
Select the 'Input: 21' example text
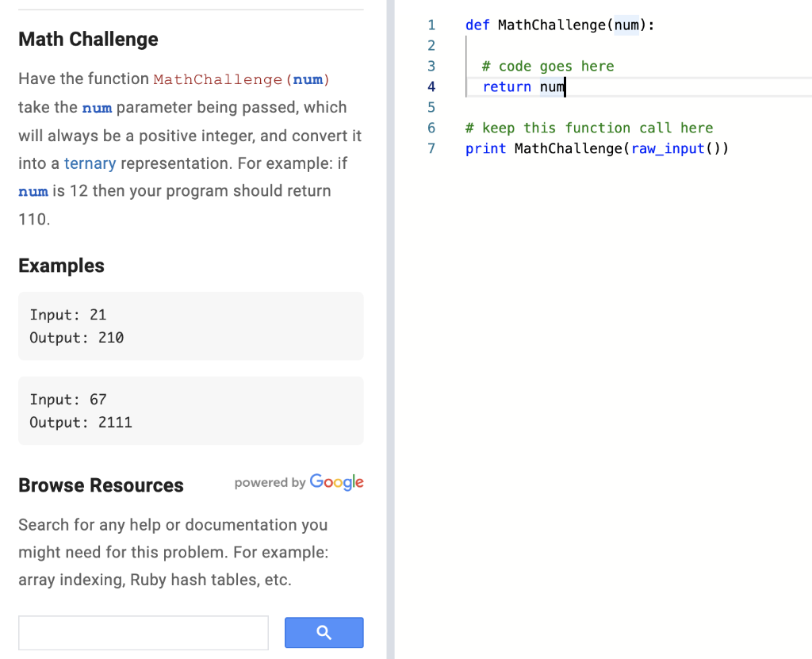[x=68, y=315]
